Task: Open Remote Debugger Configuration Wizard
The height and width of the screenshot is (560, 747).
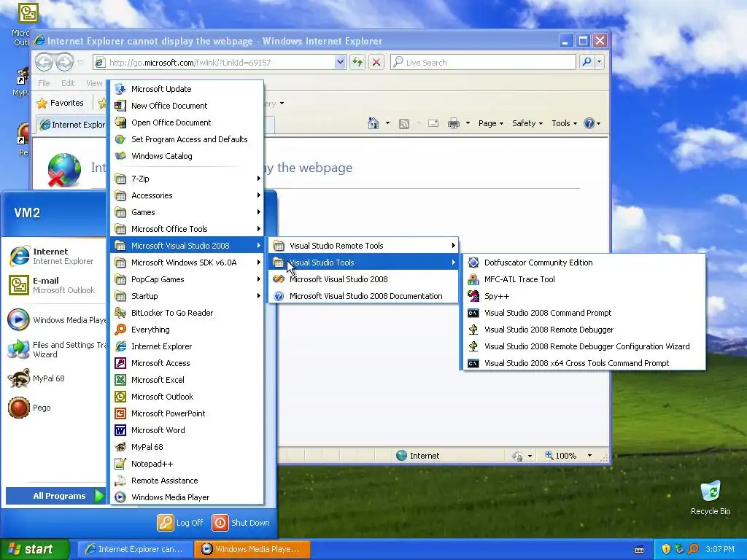Action: [584, 346]
